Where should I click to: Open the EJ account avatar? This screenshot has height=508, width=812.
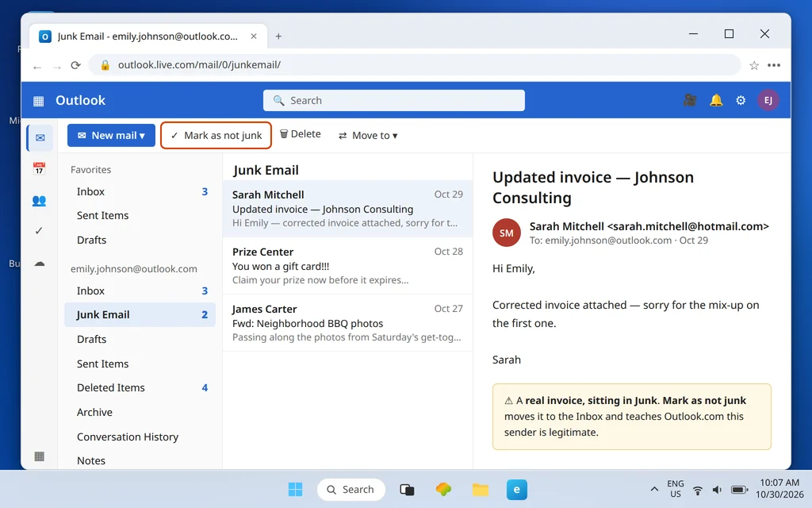768,100
